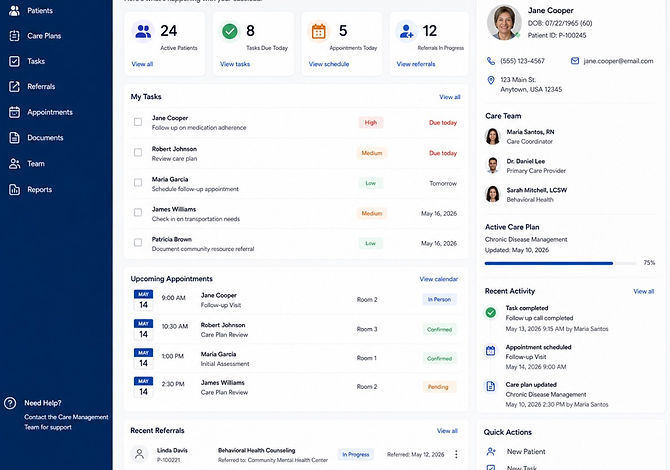Viewport: 670px width, 470px height.
Task: Click the phone icon beside (555) 123-4567
Action: (x=491, y=61)
